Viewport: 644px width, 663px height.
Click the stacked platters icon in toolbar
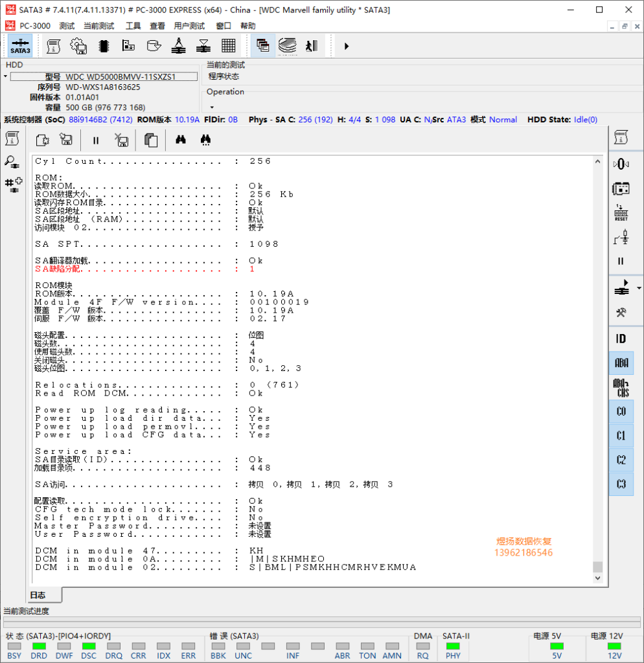coord(288,46)
